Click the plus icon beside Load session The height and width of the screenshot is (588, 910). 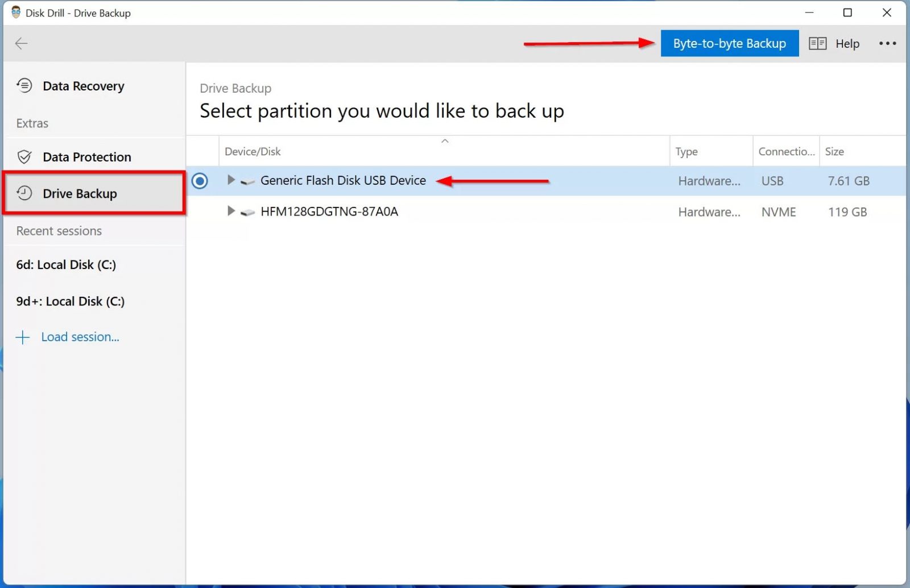point(22,337)
